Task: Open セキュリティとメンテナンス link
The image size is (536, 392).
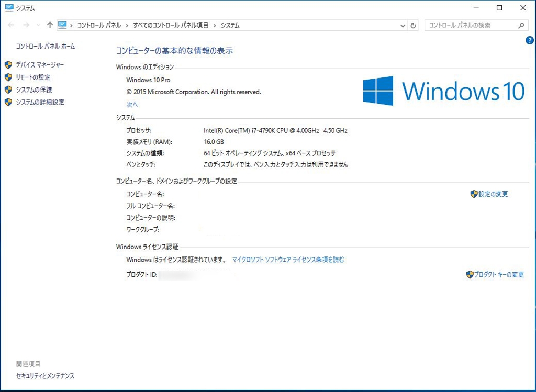Action: point(45,376)
